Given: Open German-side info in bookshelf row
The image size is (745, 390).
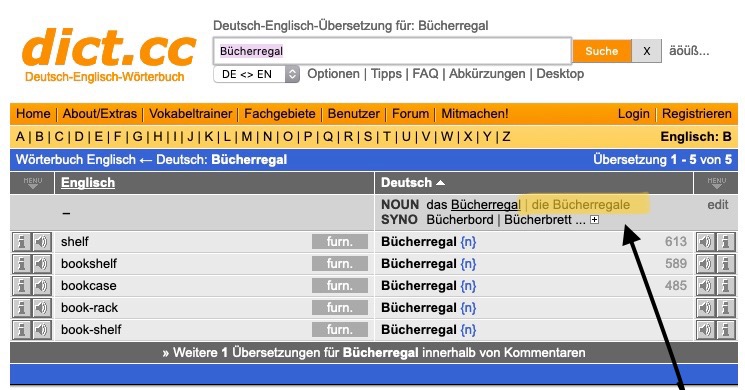Looking at the screenshot, I should (x=726, y=264).
